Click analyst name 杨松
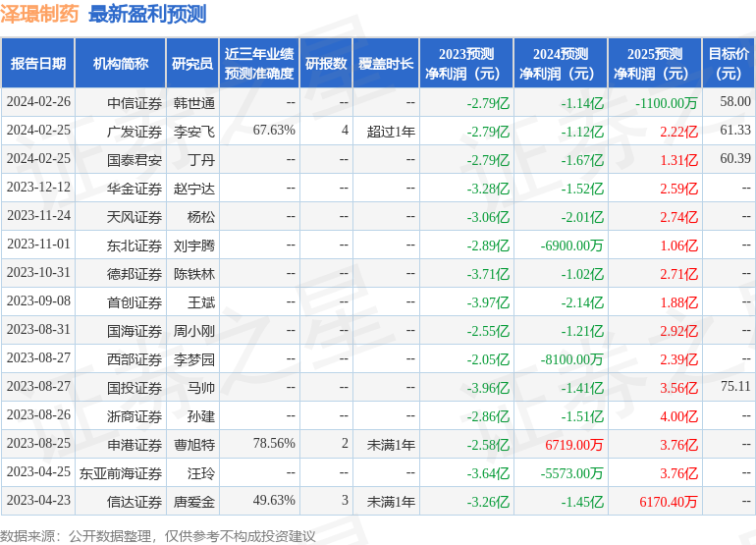The image size is (756, 545). (x=201, y=217)
